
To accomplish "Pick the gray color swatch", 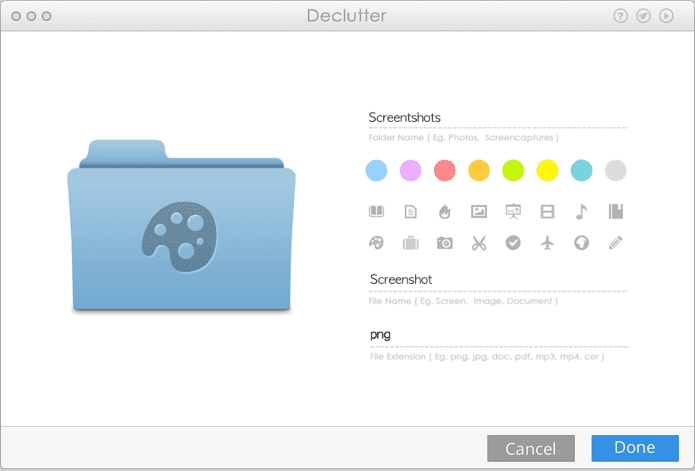I will click(x=616, y=171).
